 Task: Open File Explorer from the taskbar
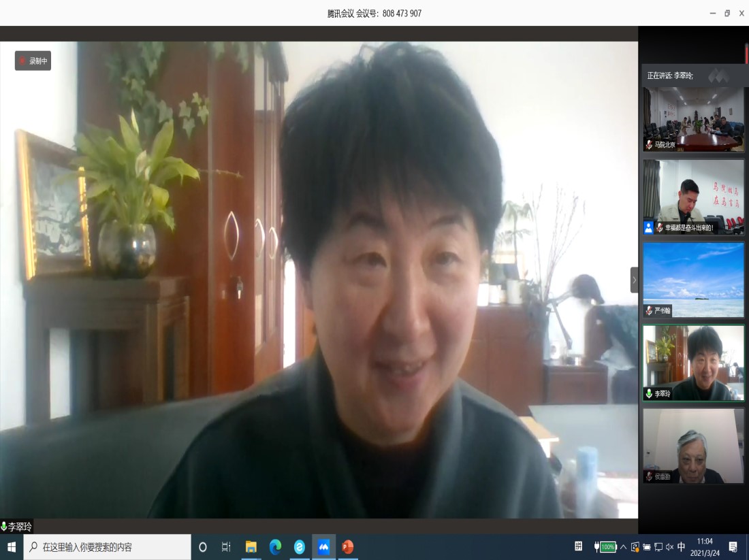(251, 547)
